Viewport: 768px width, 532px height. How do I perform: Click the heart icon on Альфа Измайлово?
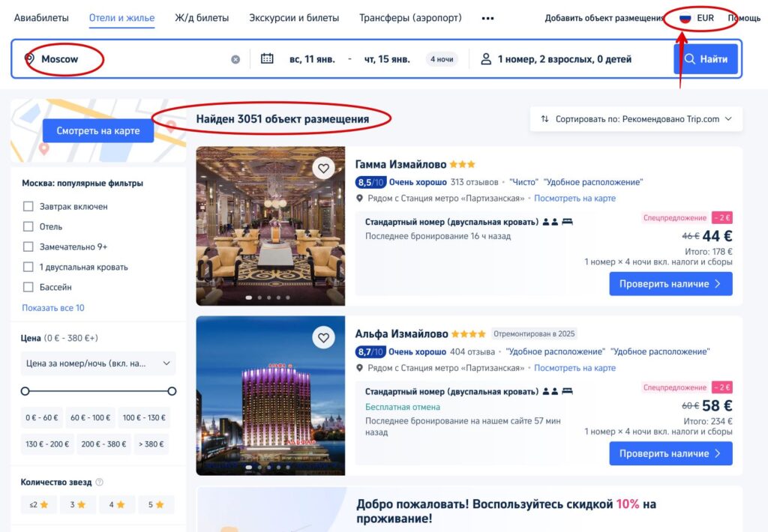(323, 339)
